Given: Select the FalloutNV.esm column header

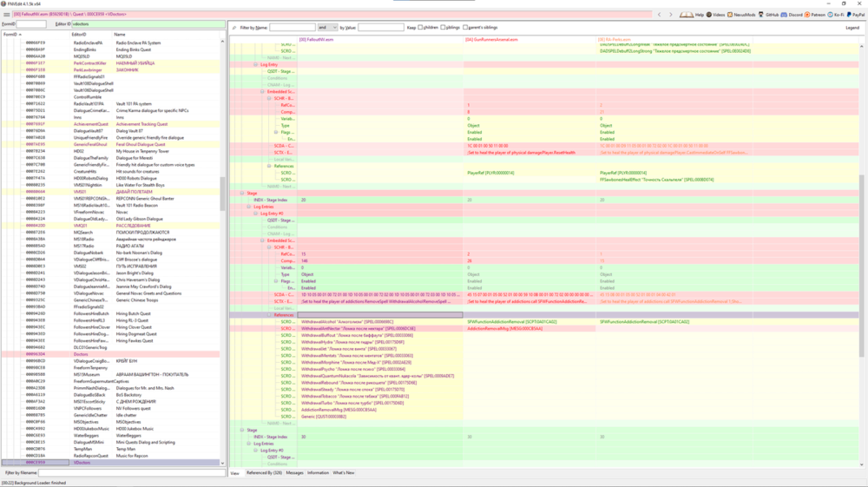Looking at the screenshot, I should tap(380, 39).
